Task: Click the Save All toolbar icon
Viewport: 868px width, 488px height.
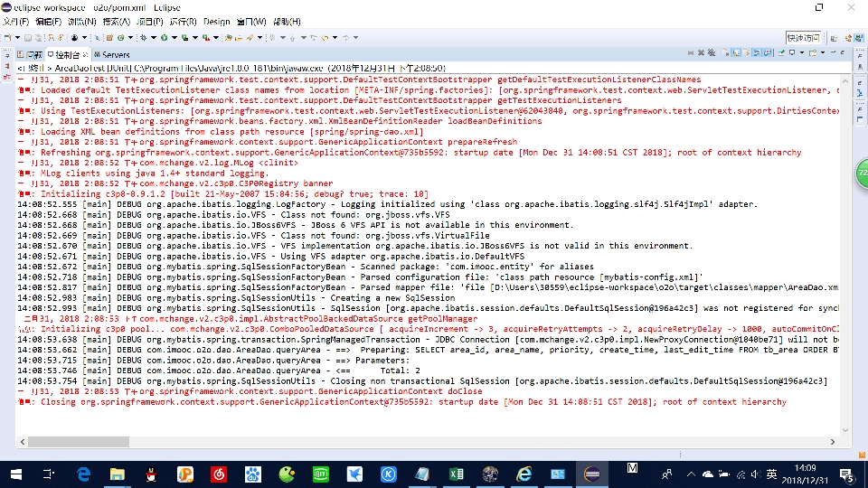Action: 38,38
